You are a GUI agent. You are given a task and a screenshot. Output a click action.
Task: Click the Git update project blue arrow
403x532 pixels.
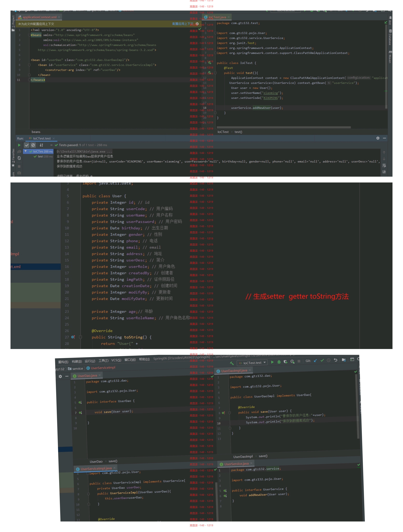(x=315, y=361)
